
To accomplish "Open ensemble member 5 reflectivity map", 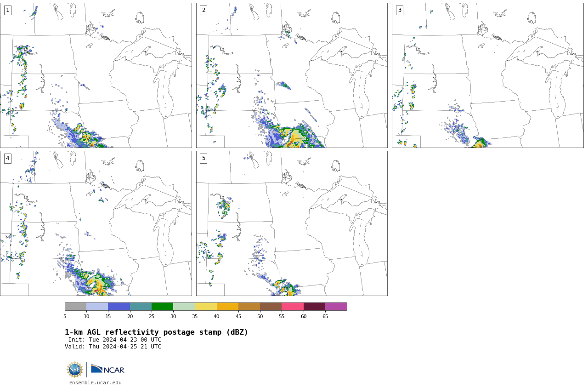I will (292, 223).
